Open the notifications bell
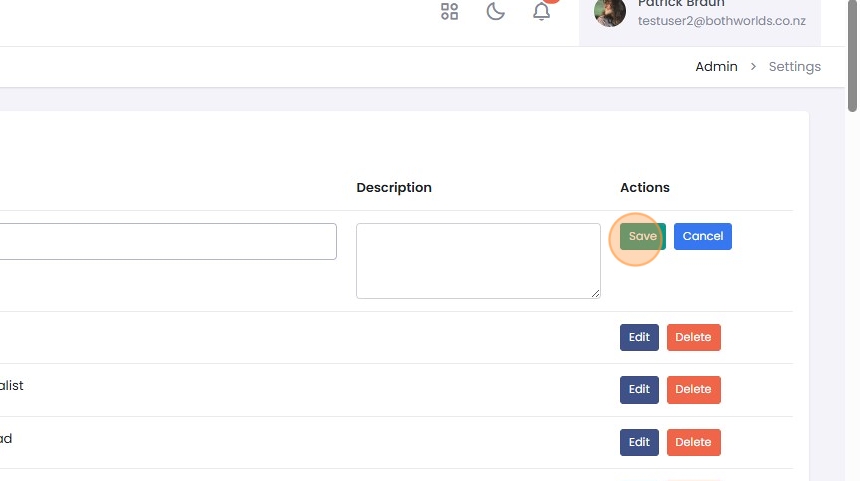The image size is (860, 481). pyautogui.click(x=541, y=12)
